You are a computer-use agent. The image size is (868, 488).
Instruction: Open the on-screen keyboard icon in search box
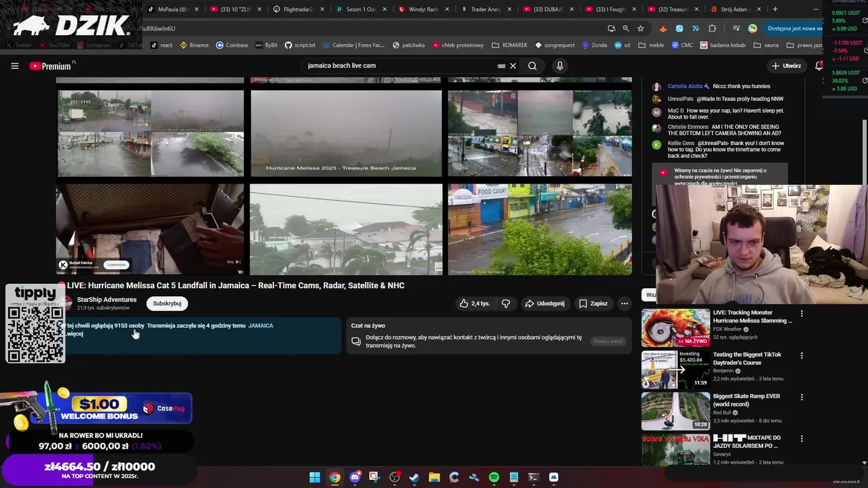[501, 66]
